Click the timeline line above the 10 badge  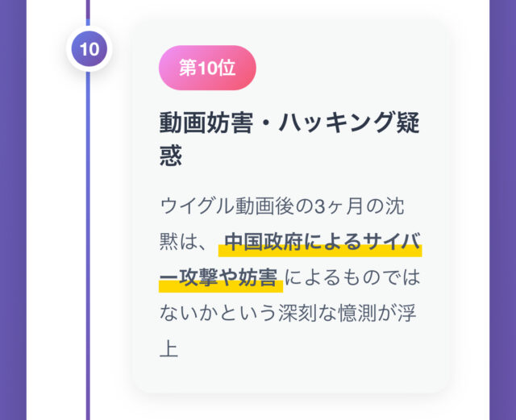[x=88, y=12]
